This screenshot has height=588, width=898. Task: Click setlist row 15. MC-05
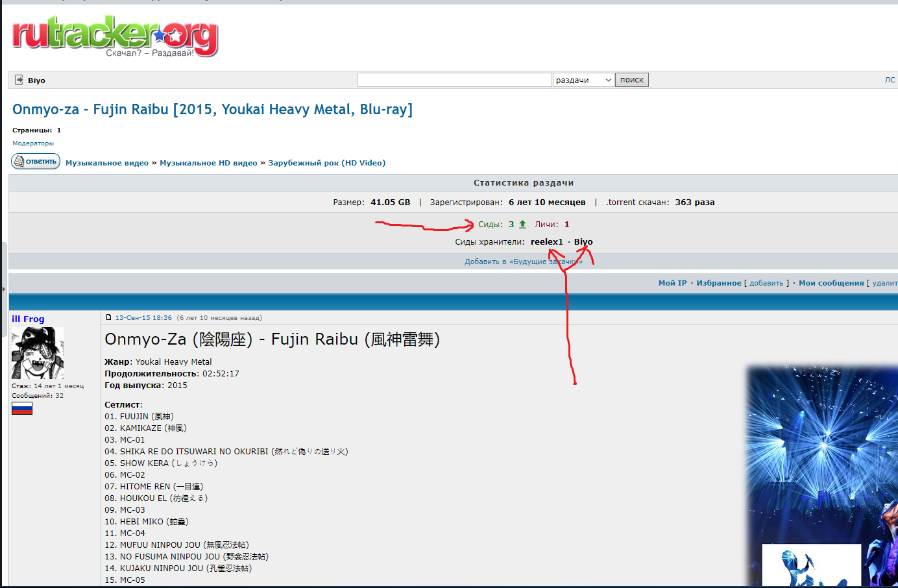(125, 580)
